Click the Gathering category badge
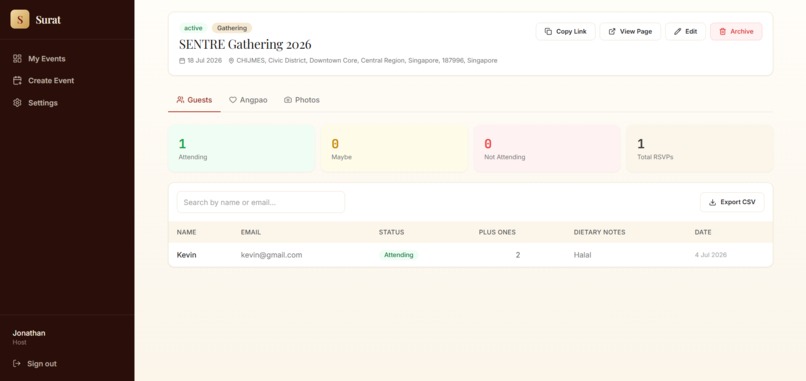Image resolution: width=806 pixels, height=381 pixels. pos(232,28)
